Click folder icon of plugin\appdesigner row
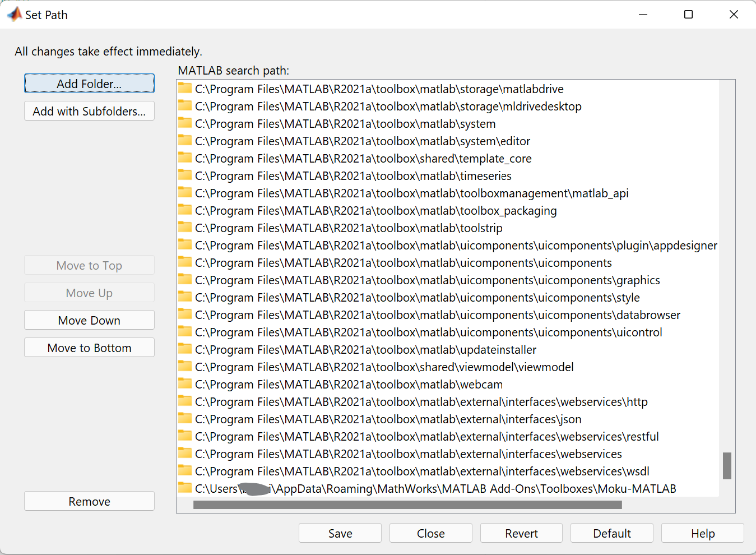The width and height of the screenshot is (756, 555). click(x=185, y=244)
